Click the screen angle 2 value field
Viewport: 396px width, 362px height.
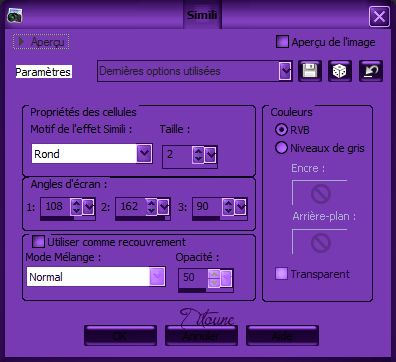[x=131, y=206]
